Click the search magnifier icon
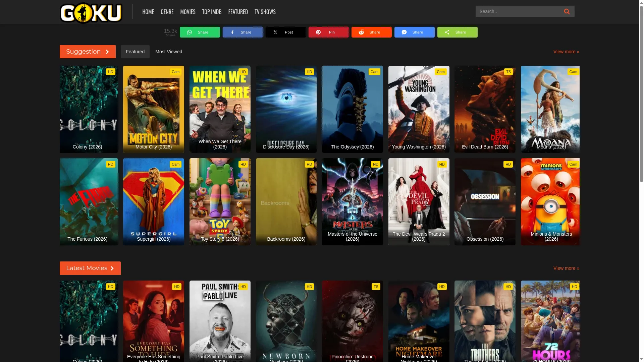The image size is (644, 362). click(567, 11)
